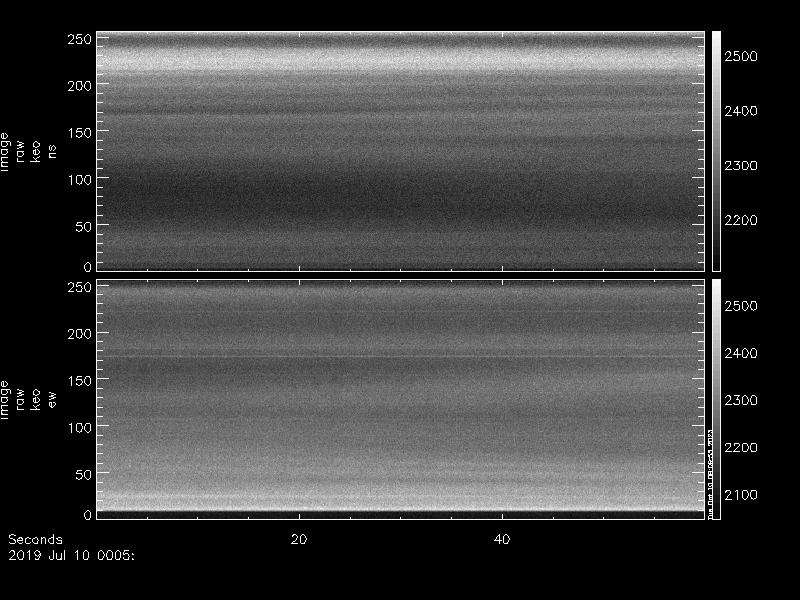Click the top colorbar label '2500'

741,56
